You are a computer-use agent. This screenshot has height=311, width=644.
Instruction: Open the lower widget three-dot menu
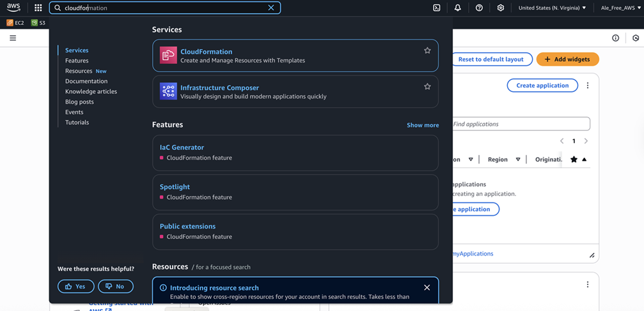(588, 284)
